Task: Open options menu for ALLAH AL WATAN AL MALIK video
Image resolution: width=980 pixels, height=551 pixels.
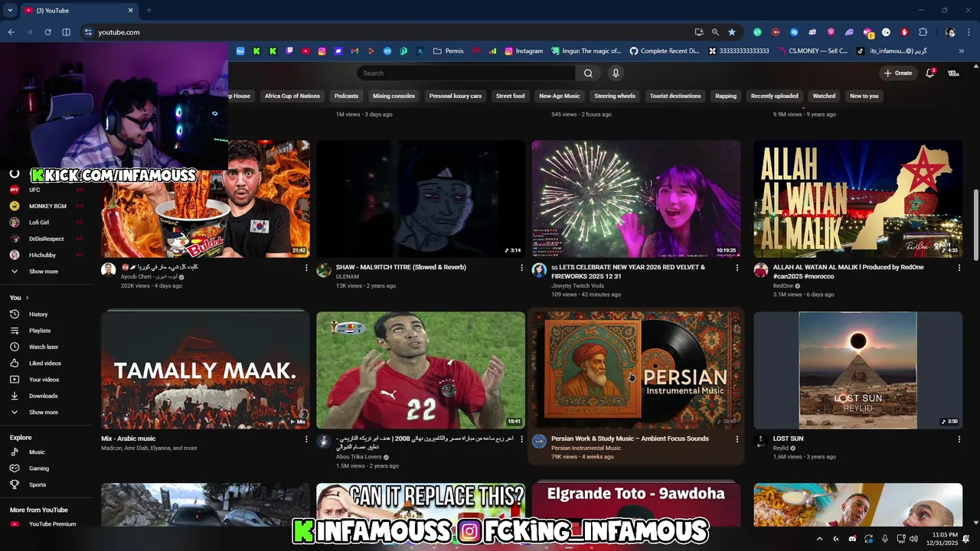Action: [x=959, y=269]
